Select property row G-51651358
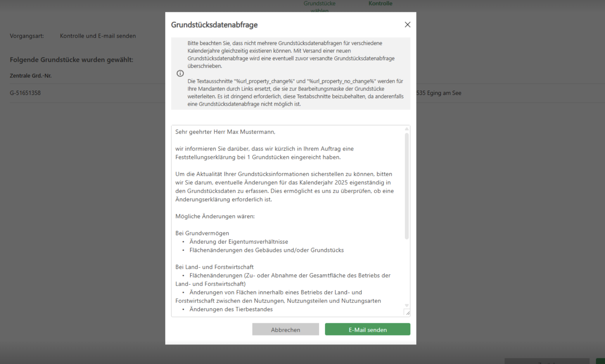605x364 pixels. pyautogui.click(x=25, y=93)
